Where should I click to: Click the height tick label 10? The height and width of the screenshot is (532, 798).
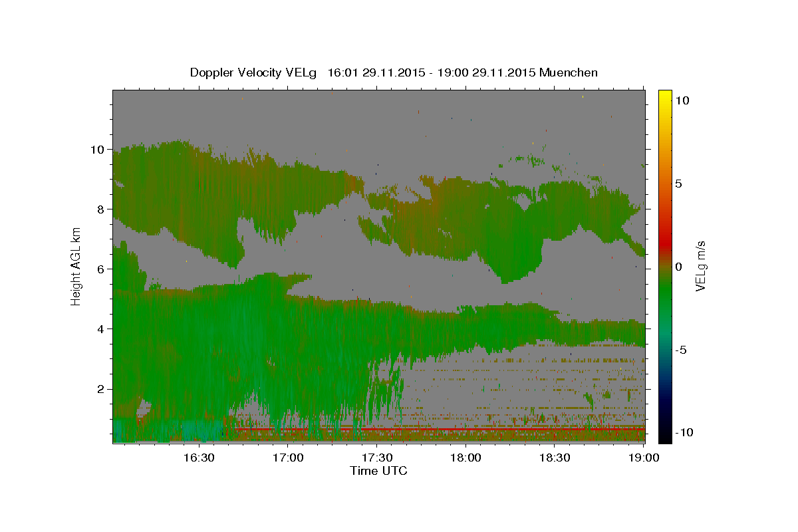pyautogui.click(x=98, y=150)
